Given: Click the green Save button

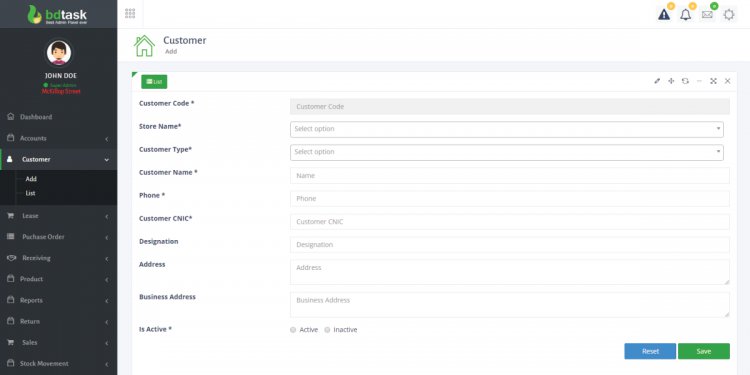Looking at the screenshot, I should tap(704, 351).
